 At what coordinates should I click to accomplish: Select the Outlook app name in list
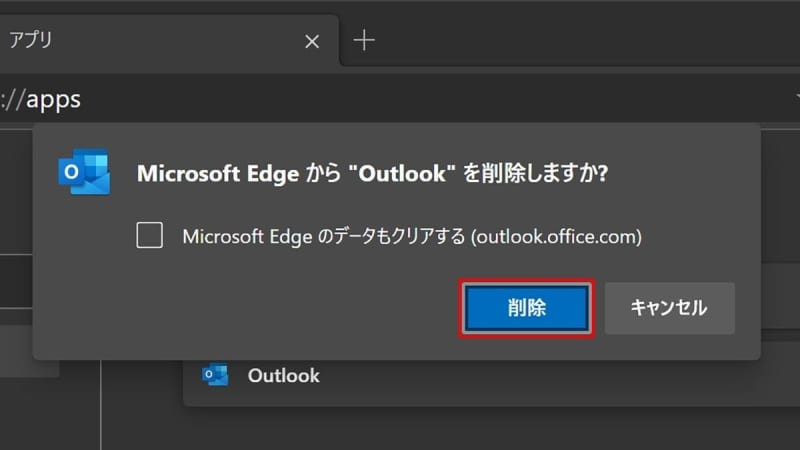(284, 376)
